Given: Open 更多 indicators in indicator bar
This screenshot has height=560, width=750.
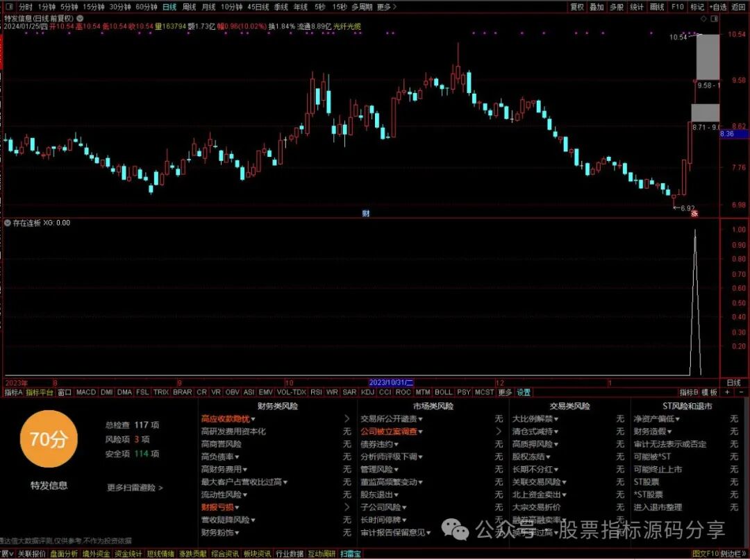Looking at the screenshot, I should coord(505,392).
